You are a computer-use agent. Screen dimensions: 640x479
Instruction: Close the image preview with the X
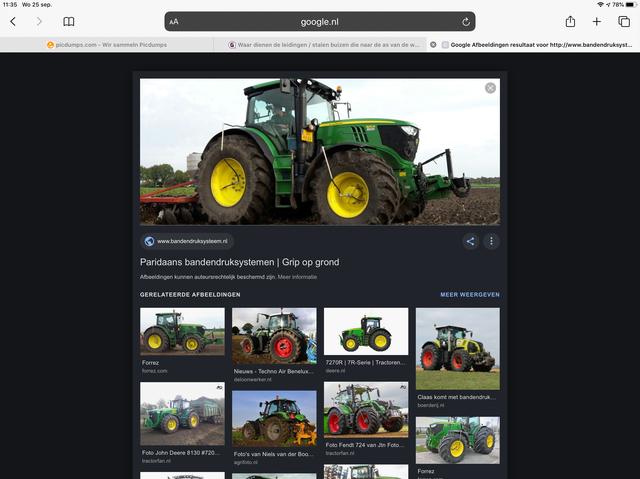click(x=490, y=88)
